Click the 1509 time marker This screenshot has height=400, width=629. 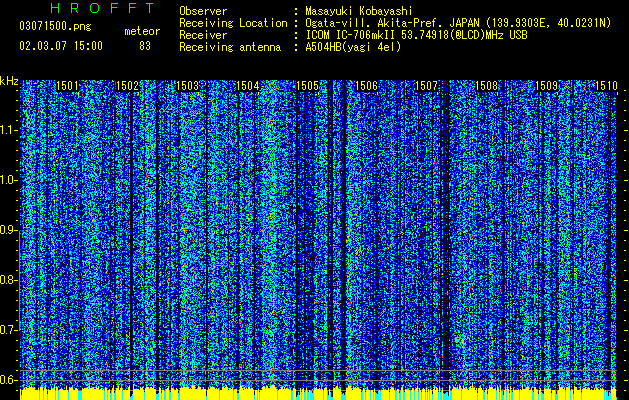(547, 86)
